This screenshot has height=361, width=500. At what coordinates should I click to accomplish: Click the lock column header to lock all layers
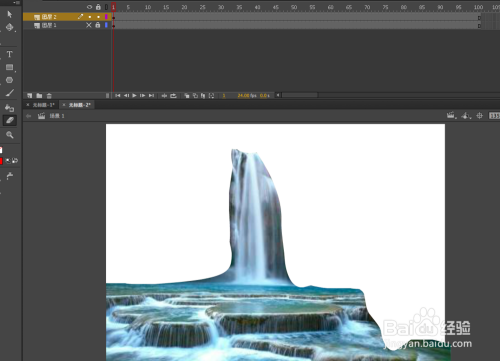pos(98,7)
